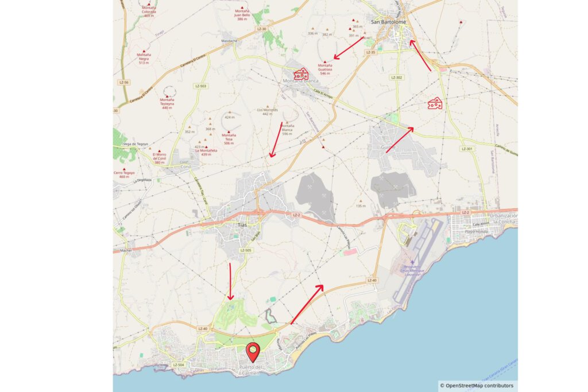Click the airport icon at Aeropuerto César Manrique
The image size is (588, 392).
pyautogui.click(x=412, y=263)
